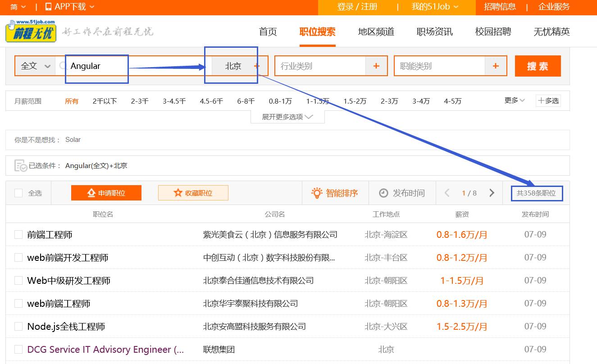Open company 北京华宇泰聚科技有限公司

click(251, 304)
